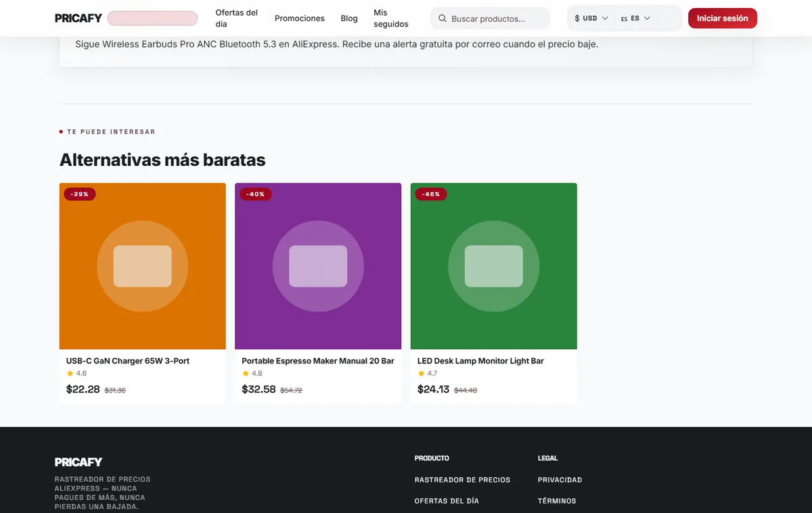812x513 pixels.
Task: Open the USD currency dropdown
Action: 591,18
